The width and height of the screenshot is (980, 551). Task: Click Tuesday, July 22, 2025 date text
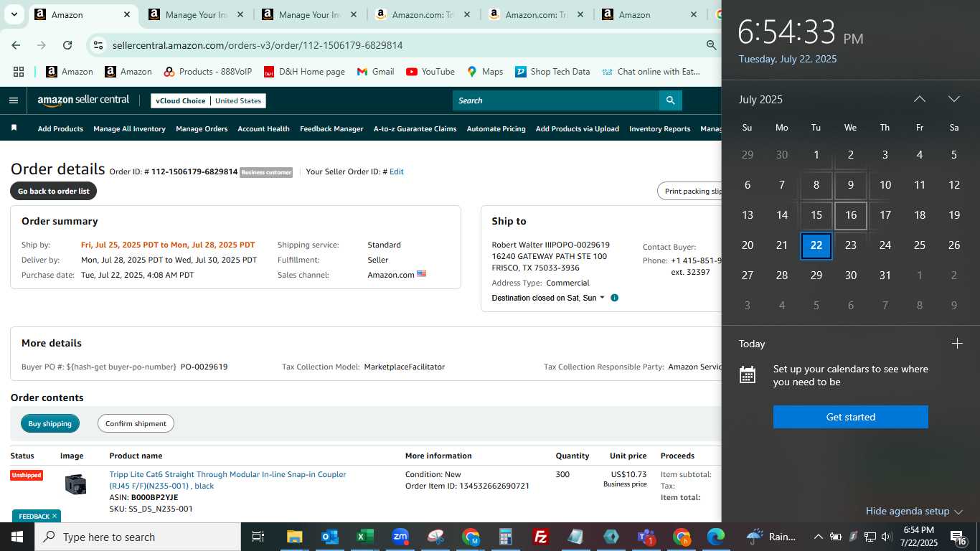point(788,59)
